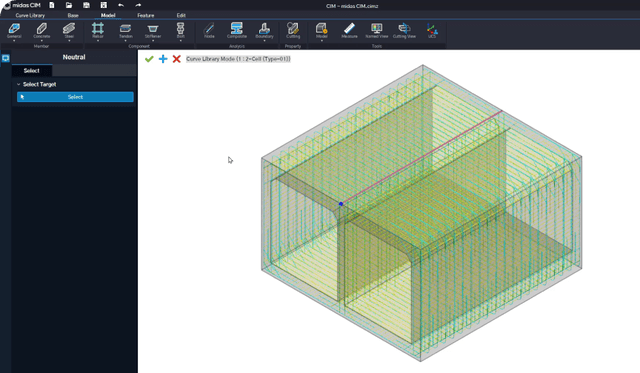Activate the Node analysis tool
The width and height of the screenshot is (640, 373).
[x=209, y=30]
